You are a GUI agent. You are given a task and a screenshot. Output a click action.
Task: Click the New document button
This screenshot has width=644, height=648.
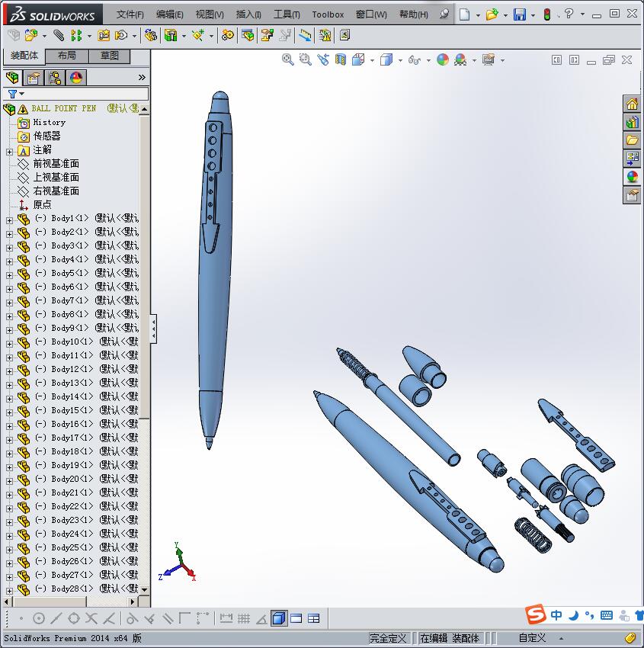(x=465, y=14)
